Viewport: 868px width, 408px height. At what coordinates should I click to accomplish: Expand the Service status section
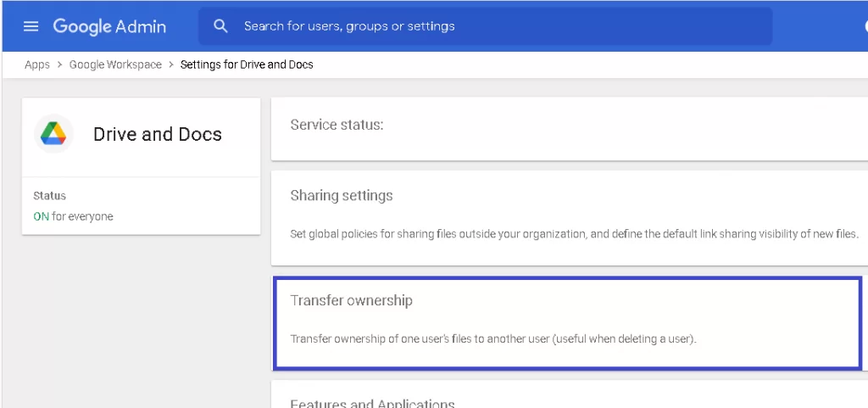click(337, 126)
